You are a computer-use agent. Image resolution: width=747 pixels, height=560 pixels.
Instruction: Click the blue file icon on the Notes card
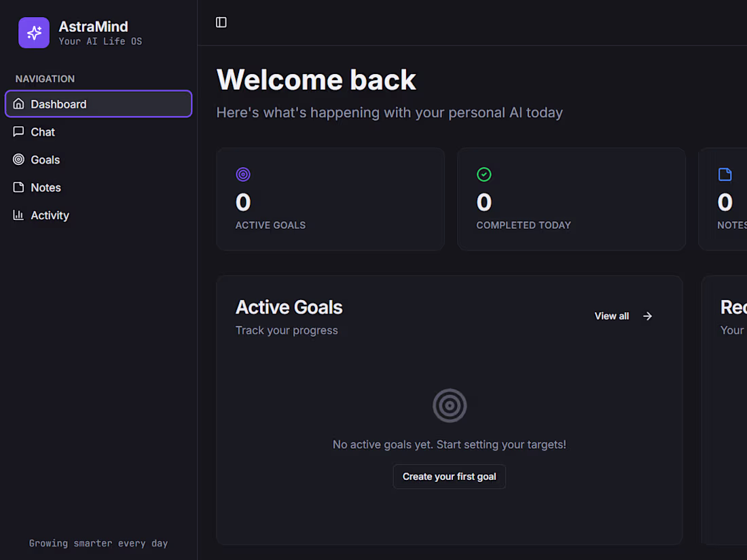point(725,174)
